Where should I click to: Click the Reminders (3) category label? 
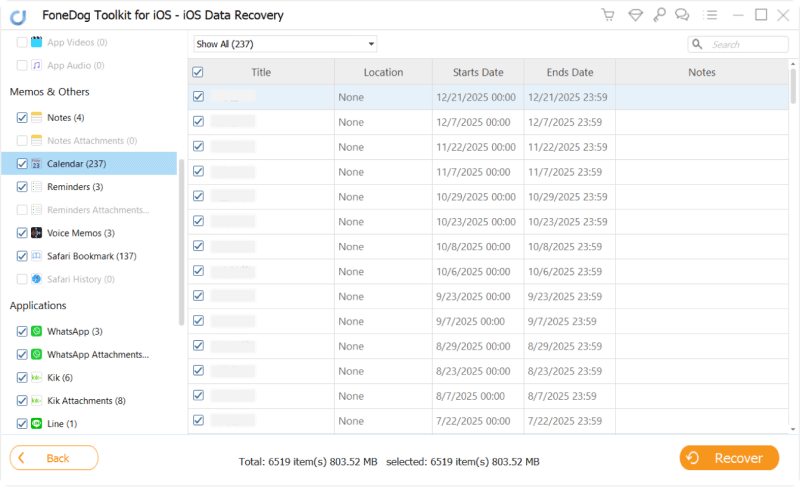pos(75,187)
